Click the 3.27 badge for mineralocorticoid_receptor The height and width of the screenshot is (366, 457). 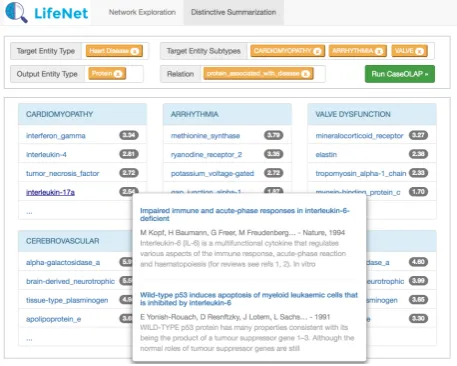pyautogui.click(x=418, y=135)
